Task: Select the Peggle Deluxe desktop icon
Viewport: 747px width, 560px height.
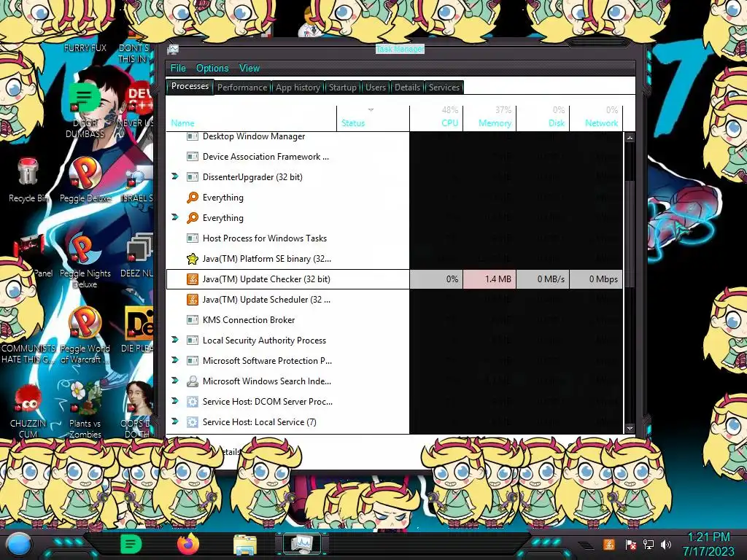Action: pyautogui.click(x=85, y=180)
